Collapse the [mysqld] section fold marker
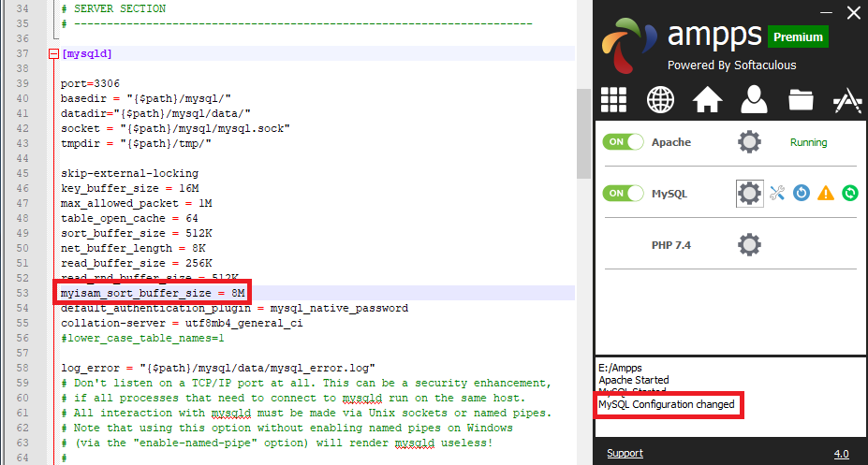The height and width of the screenshot is (465, 868). point(53,54)
